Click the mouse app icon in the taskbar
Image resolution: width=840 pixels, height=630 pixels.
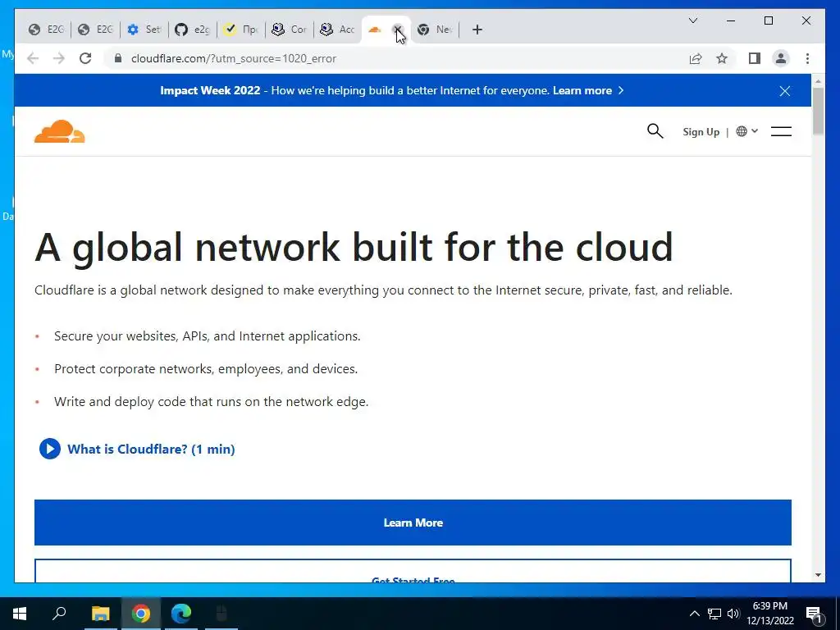tap(221, 614)
